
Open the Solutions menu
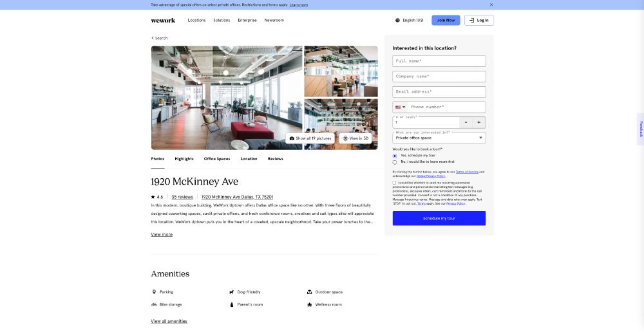(222, 20)
